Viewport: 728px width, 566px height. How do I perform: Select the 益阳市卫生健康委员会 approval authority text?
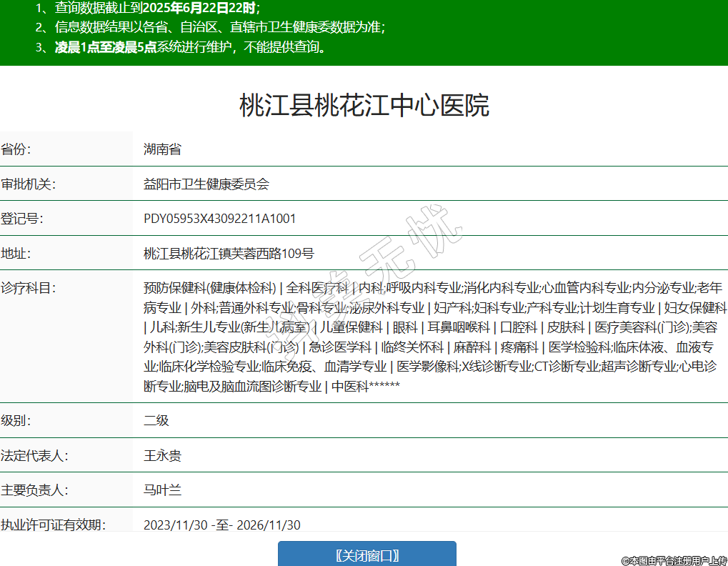coord(206,184)
